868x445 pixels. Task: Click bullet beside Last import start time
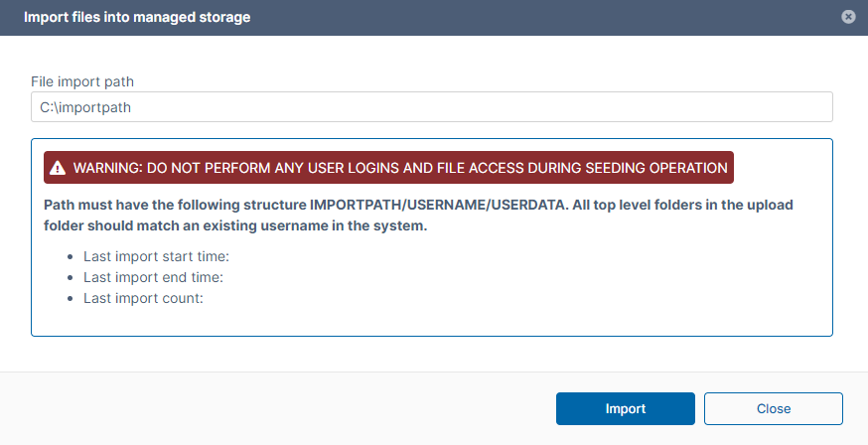[x=70, y=256]
